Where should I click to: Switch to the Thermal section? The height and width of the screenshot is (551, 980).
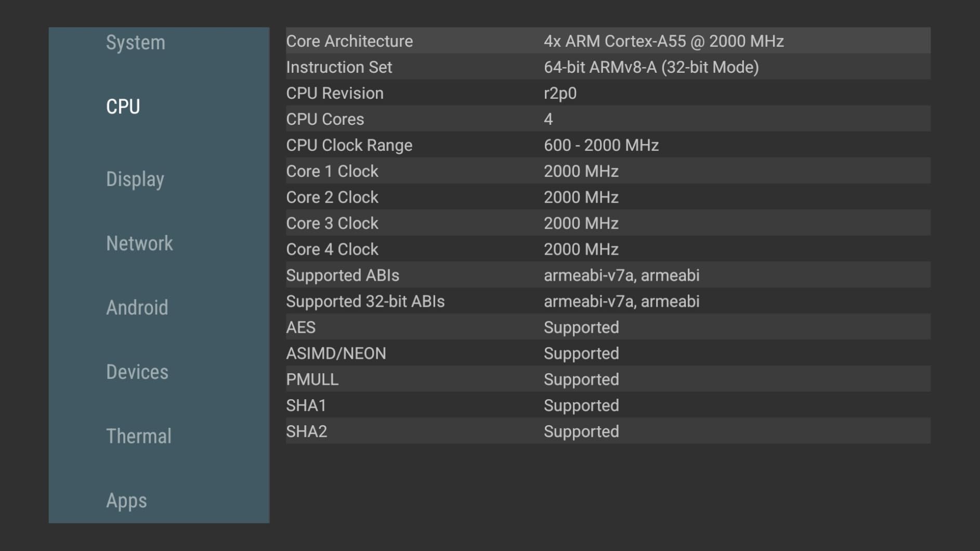coord(139,437)
